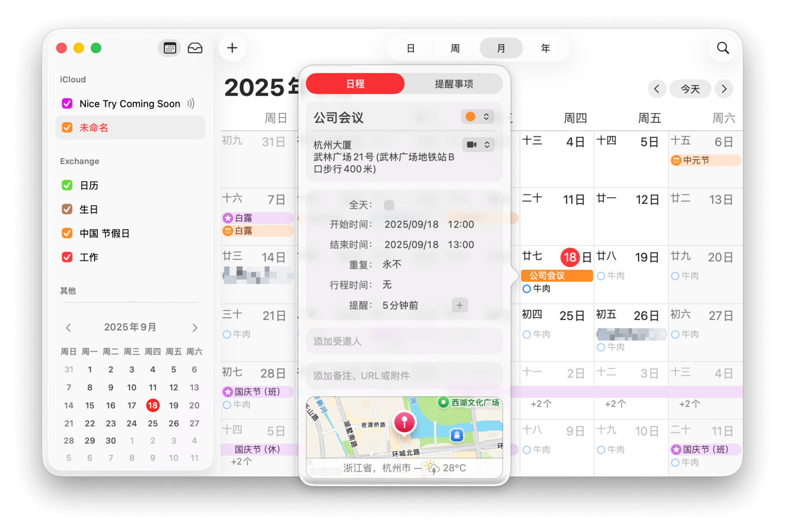785x532 pixels.
Task: Advance the mini calendar to next month
Action: click(x=195, y=328)
